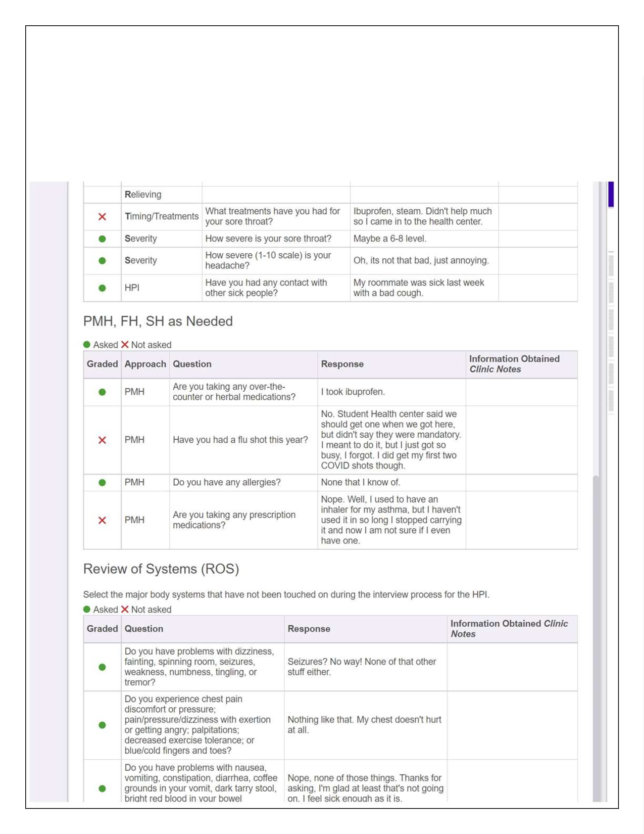644x834 pixels.
Task: Click the purple marker at the top right
Action: pyautogui.click(x=611, y=194)
